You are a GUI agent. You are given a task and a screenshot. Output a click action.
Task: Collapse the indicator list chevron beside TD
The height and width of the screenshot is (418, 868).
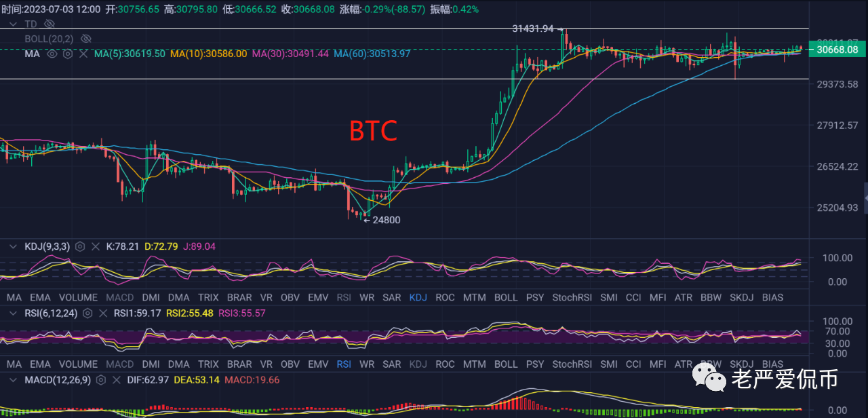click(13, 24)
